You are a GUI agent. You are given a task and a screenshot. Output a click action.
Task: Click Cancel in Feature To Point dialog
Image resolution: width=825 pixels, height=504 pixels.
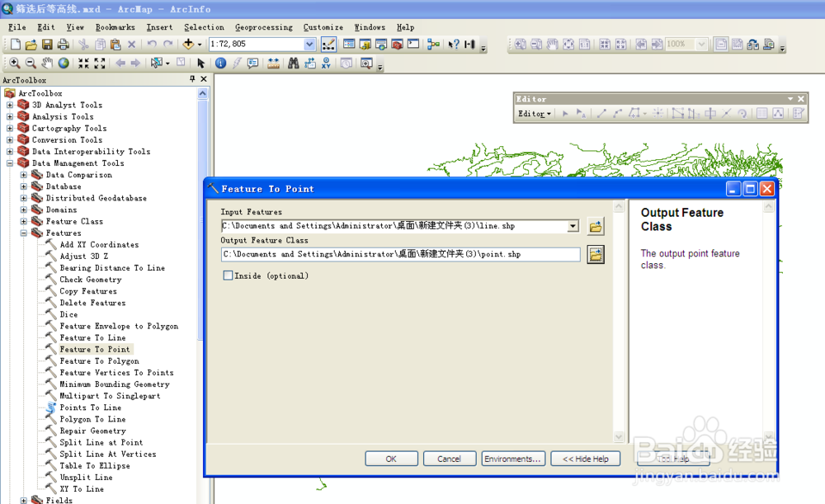450,459
